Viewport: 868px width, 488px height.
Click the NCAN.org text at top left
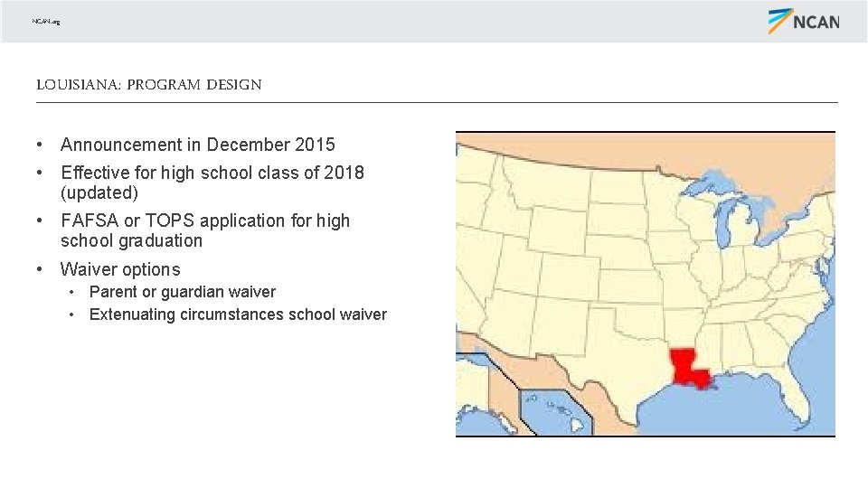pos(46,22)
